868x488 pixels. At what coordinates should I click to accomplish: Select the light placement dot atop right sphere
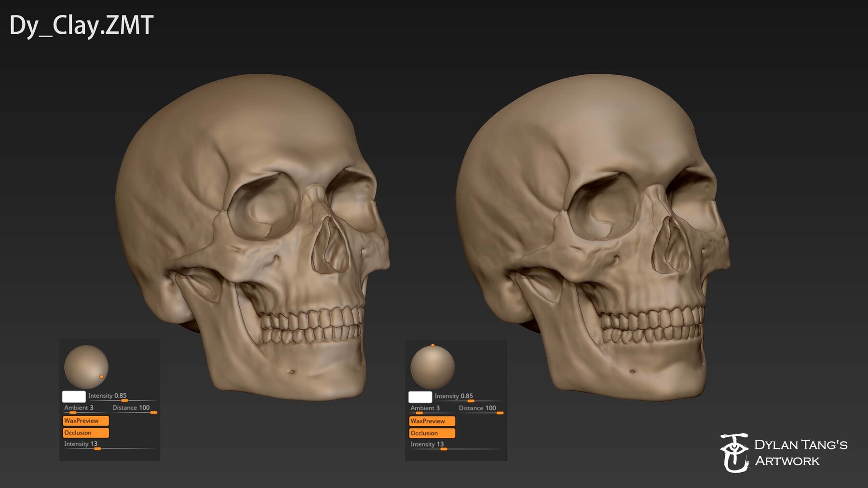pyautogui.click(x=433, y=345)
